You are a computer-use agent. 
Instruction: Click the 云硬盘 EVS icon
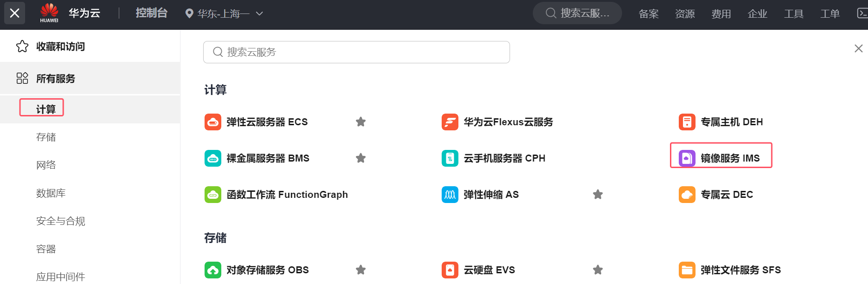coord(450,270)
